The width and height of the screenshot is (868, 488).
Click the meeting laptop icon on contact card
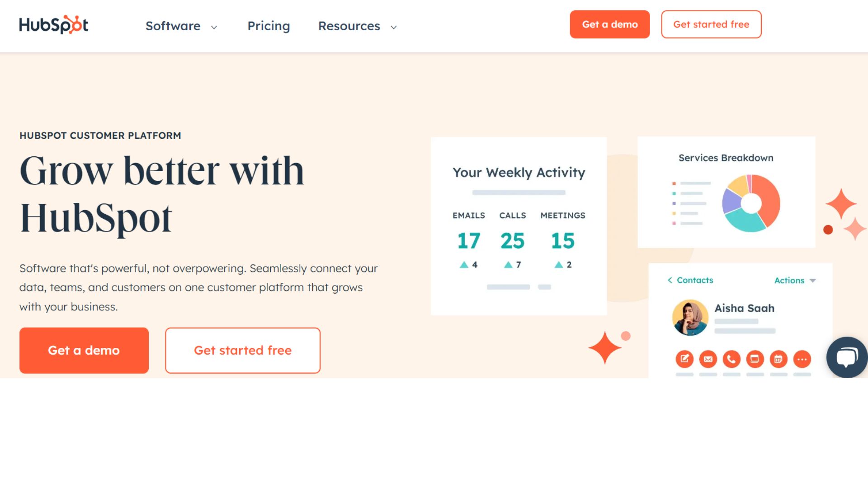[755, 359]
